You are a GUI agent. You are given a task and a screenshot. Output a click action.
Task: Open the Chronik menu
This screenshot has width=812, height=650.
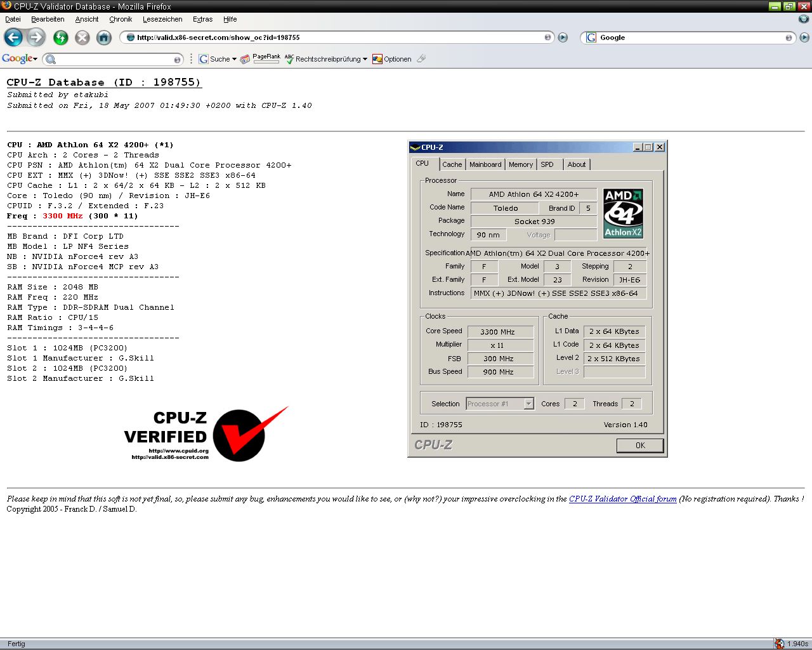[121, 19]
